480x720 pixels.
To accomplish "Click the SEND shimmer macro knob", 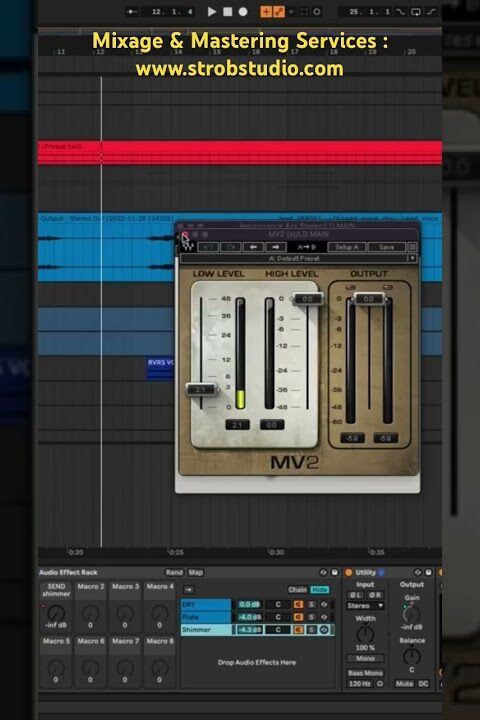I will 56,613.
